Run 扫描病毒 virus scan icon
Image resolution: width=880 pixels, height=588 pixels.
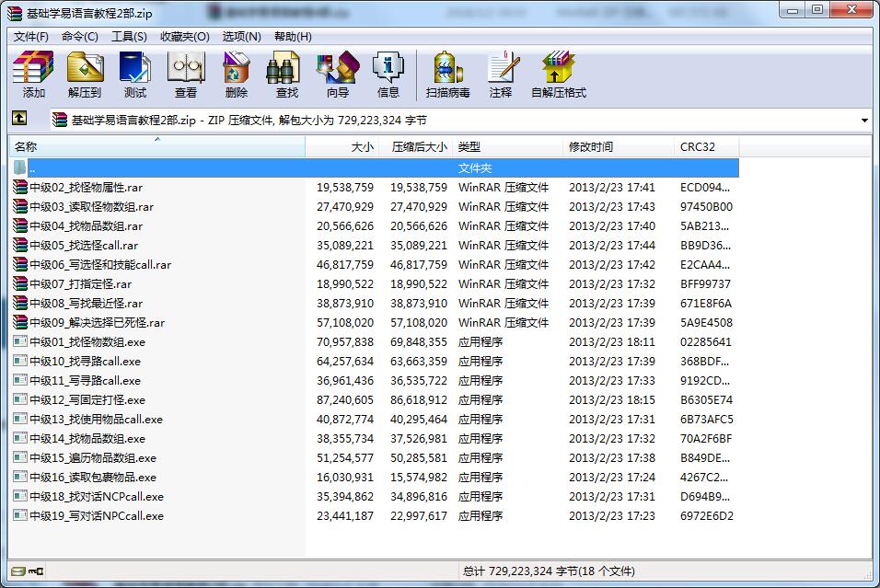[x=447, y=75]
